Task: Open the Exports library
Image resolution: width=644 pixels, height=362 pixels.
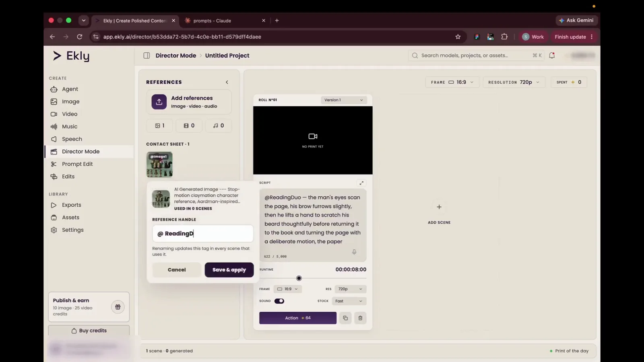Action: click(71, 205)
